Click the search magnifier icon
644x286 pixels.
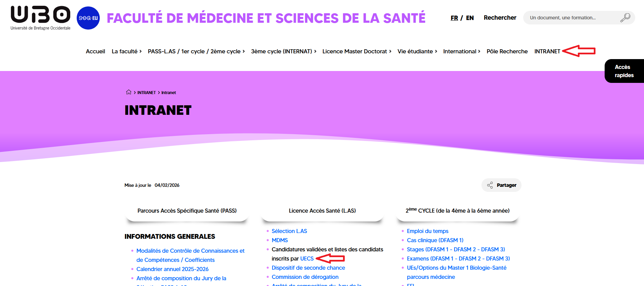point(625,18)
